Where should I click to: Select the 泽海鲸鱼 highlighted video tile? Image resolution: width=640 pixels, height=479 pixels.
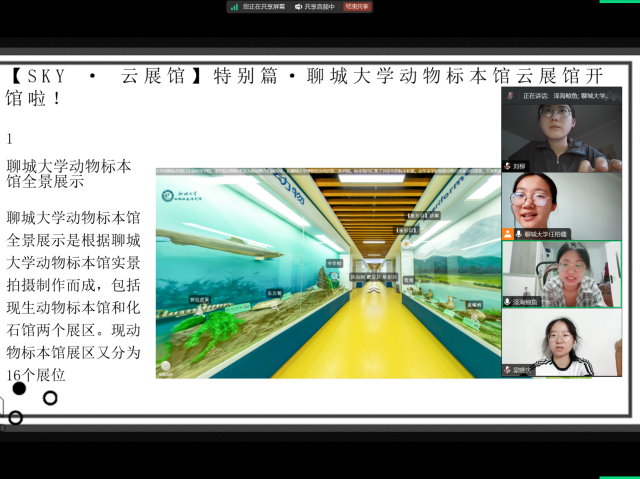pyautogui.click(x=562, y=274)
